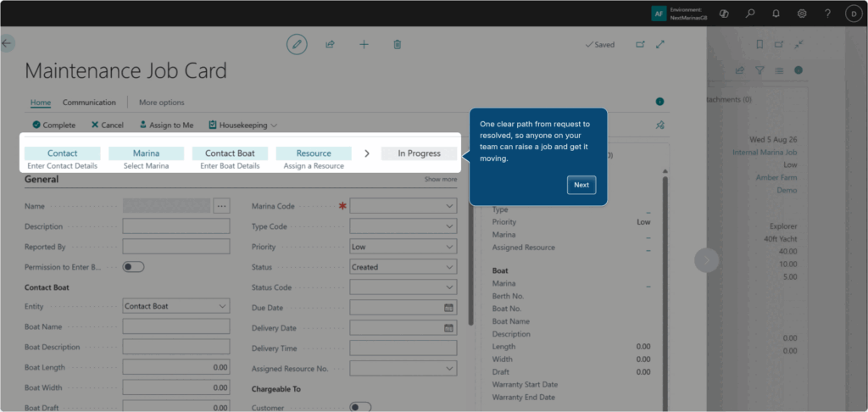Click the green info circle near tabs
Viewport: 868px width, 412px height.
click(x=659, y=102)
